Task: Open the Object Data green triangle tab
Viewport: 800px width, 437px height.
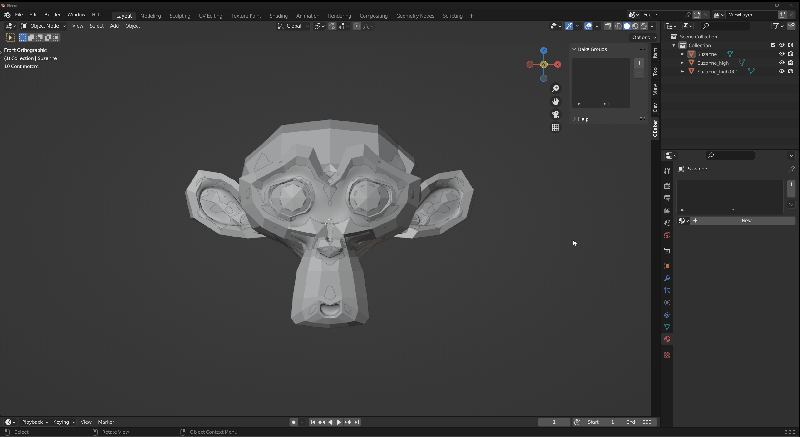Action: (x=667, y=327)
